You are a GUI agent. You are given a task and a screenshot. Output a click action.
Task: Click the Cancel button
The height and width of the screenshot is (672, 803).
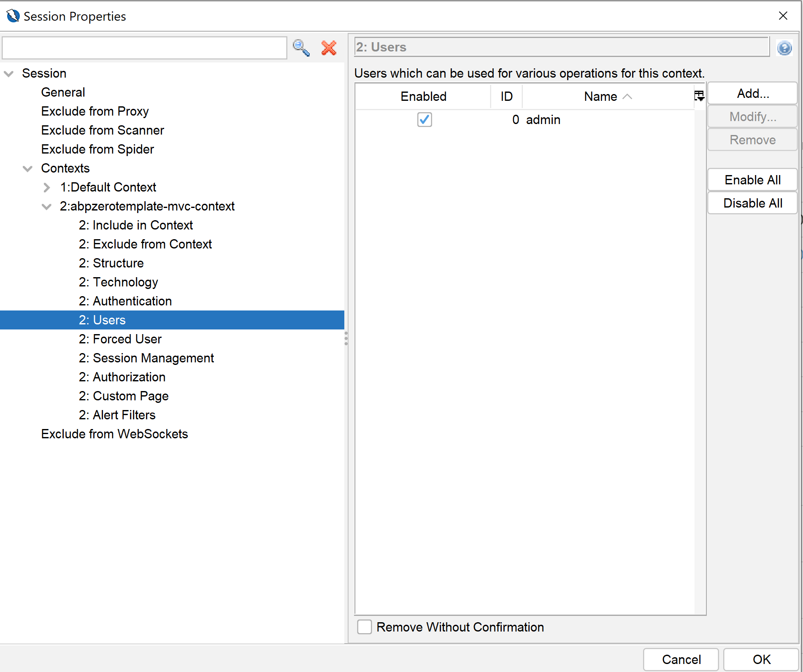(681, 659)
